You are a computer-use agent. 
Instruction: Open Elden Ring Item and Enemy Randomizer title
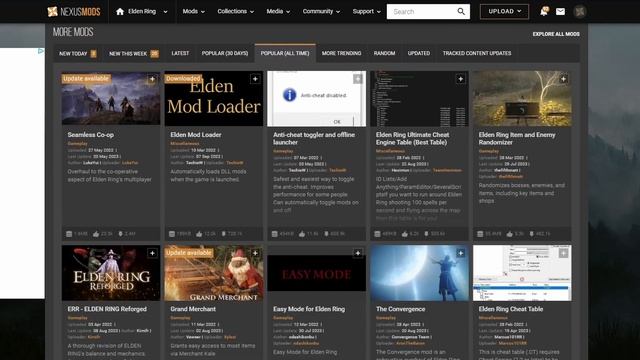click(517, 138)
